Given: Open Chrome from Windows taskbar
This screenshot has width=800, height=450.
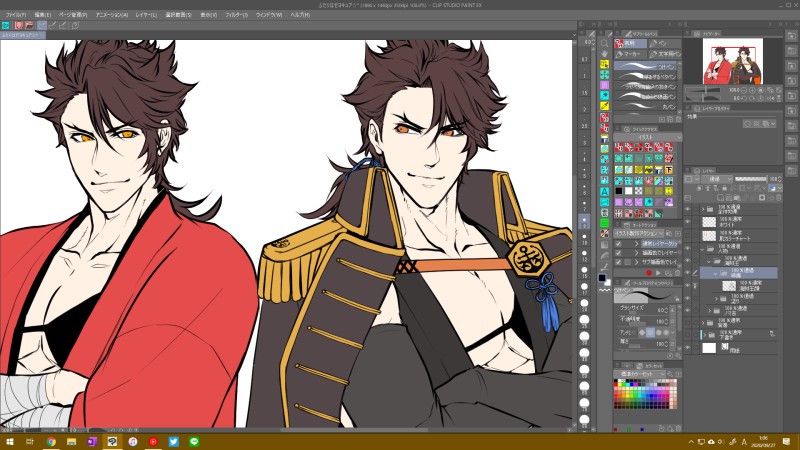Looking at the screenshot, I should point(51,441).
